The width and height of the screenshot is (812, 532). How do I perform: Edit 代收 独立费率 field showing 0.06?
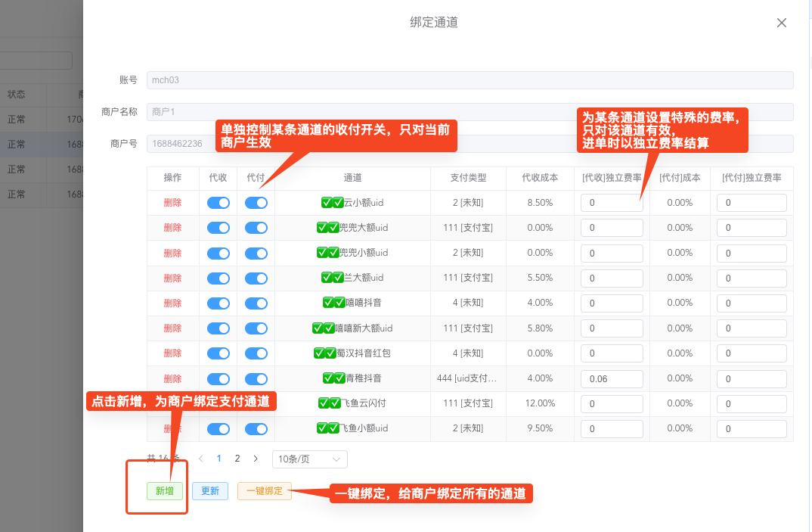click(x=611, y=379)
